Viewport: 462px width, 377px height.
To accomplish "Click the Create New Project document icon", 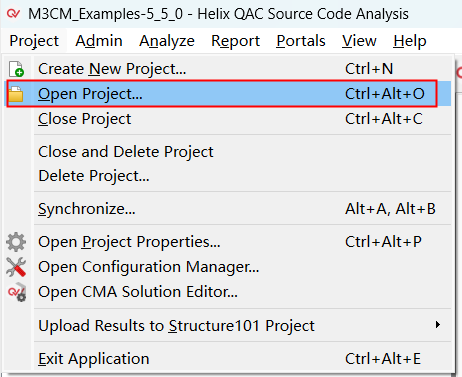I will (16, 69).
